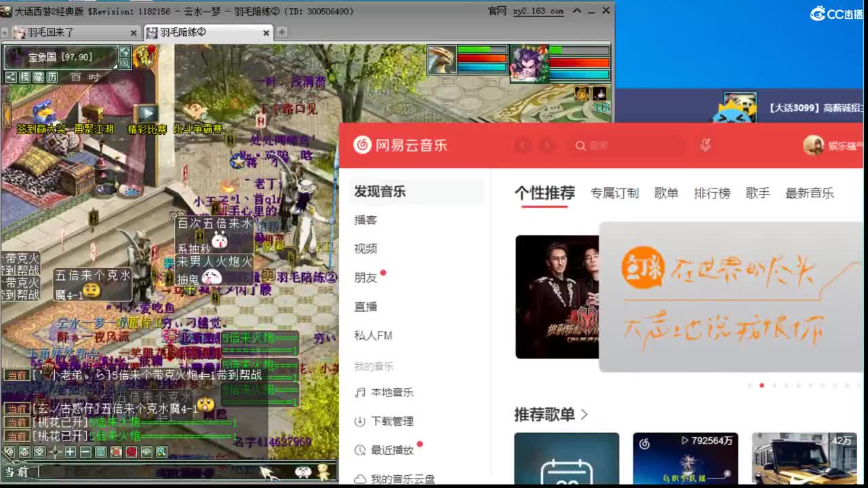Expand the 推荐歌单 section arrow
This screenshot has width=868, height=488.
tap(585, 414)
